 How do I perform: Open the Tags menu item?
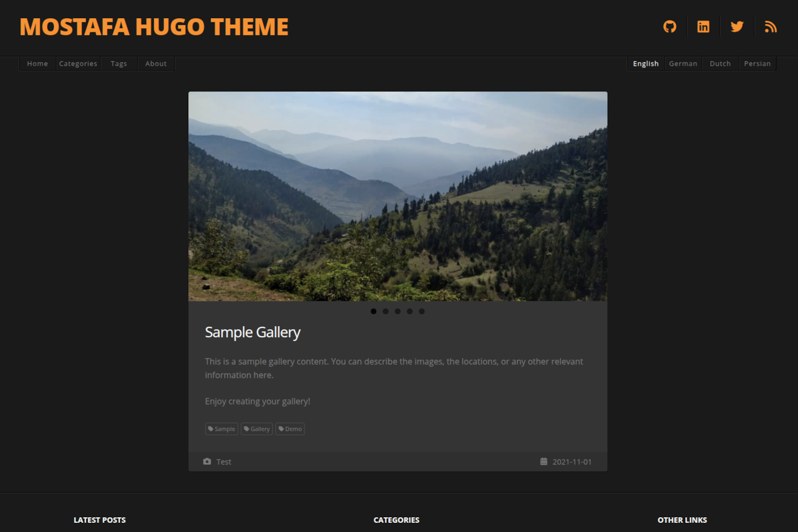pyautogui.click(x=119, y=63)
